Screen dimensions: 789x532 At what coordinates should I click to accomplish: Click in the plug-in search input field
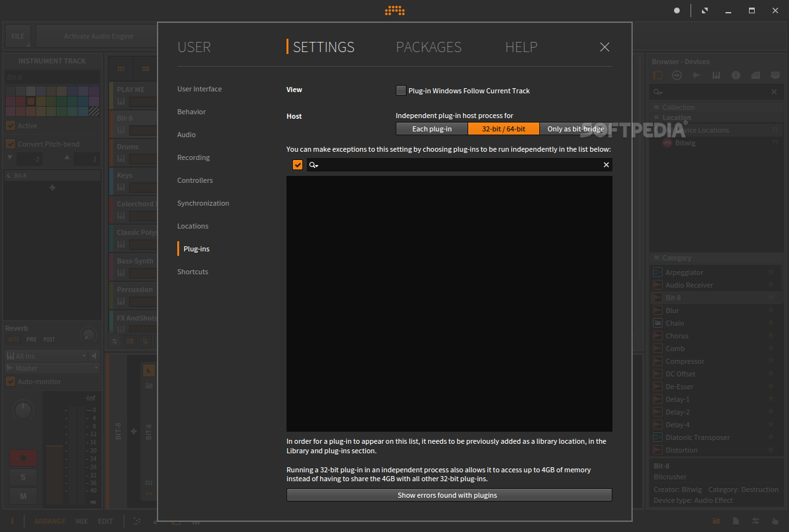(x=461, y=165)
